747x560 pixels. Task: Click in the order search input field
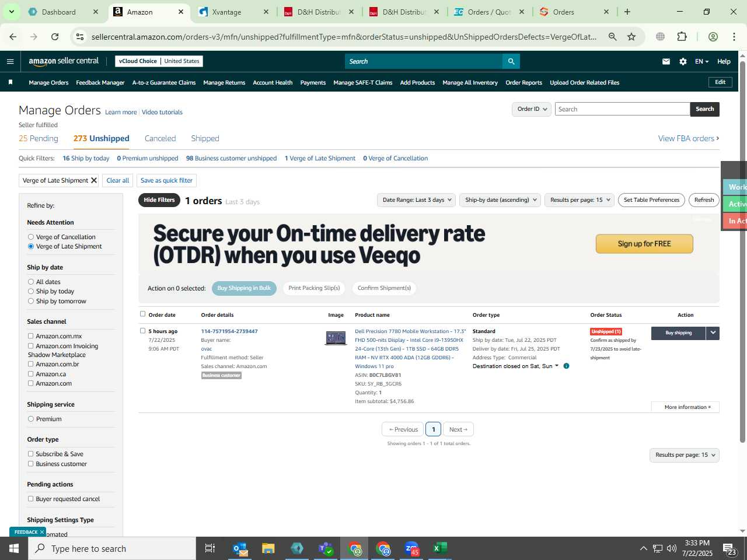click(x=622, y=109)
